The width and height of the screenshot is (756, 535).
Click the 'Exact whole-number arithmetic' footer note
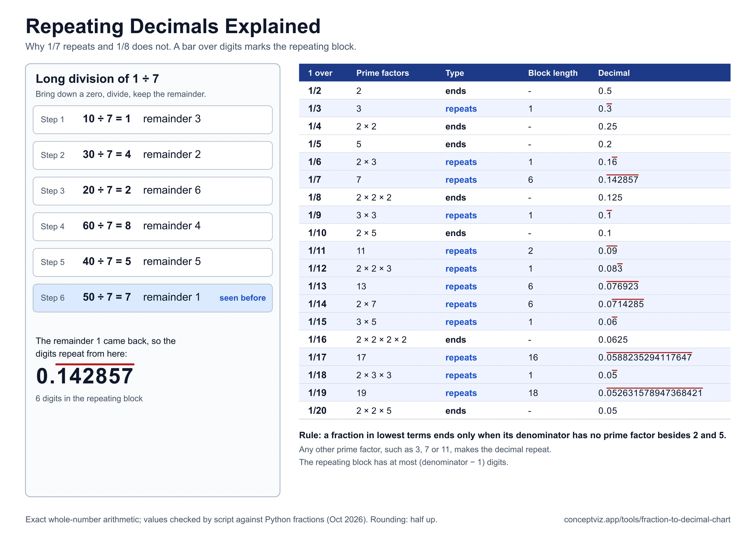click(231, 520)
